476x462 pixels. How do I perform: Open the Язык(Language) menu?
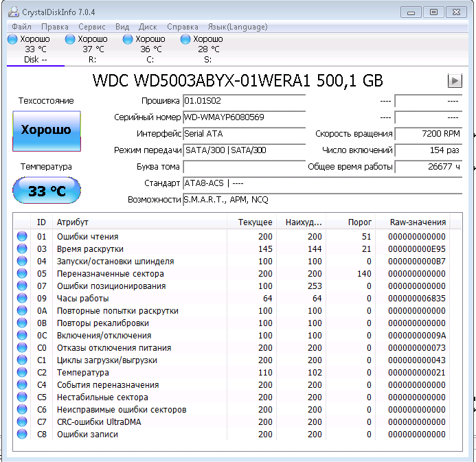click(x=238, y=27)
